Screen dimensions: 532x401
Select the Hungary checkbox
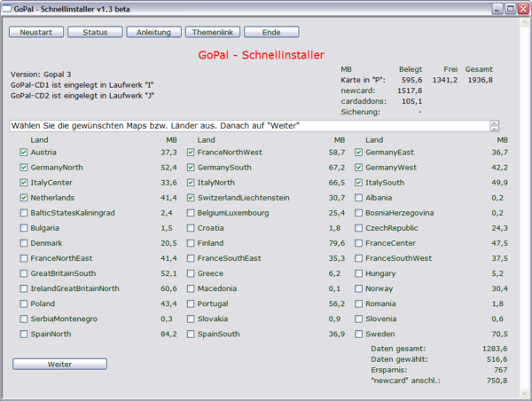pos(358,273)
